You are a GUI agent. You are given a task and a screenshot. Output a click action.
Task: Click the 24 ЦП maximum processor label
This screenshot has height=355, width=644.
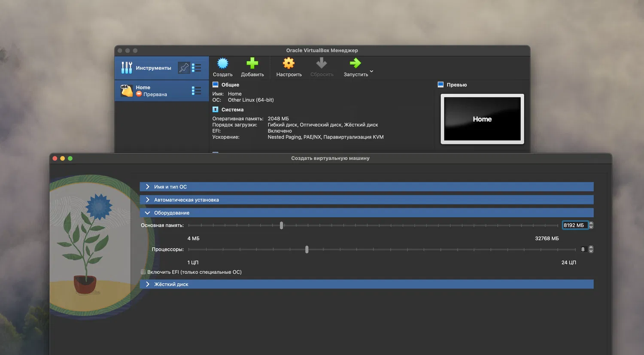point(569,262)
